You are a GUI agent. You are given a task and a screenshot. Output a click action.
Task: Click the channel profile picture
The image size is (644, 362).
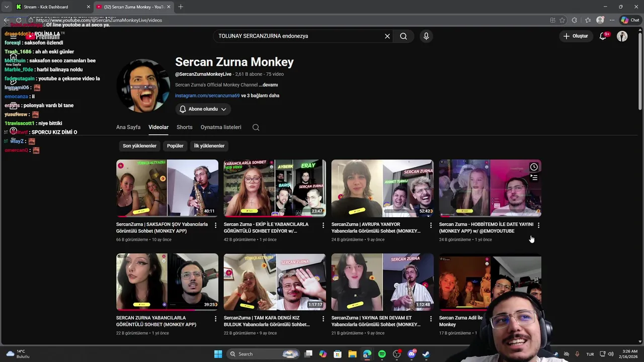point(143,85)
